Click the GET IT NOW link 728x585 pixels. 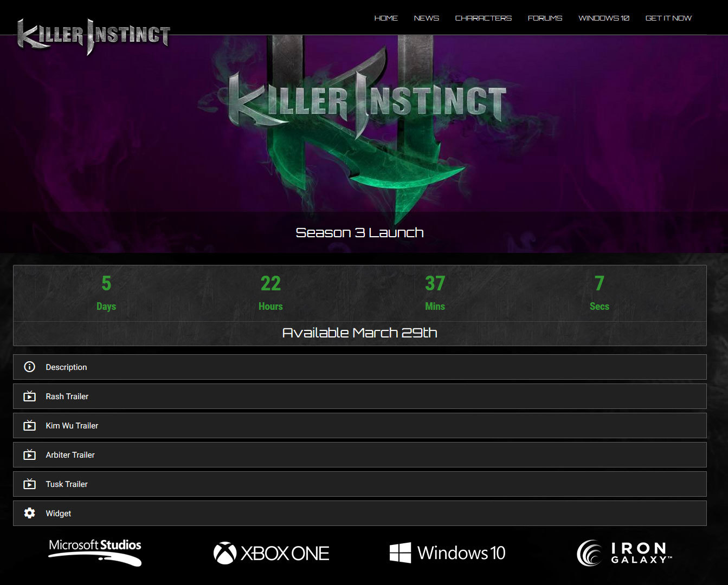pyautogui.click(x=668, y=18)
